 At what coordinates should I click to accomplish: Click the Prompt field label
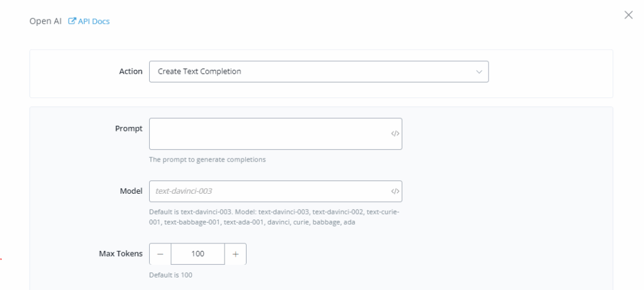coord(129,128)
